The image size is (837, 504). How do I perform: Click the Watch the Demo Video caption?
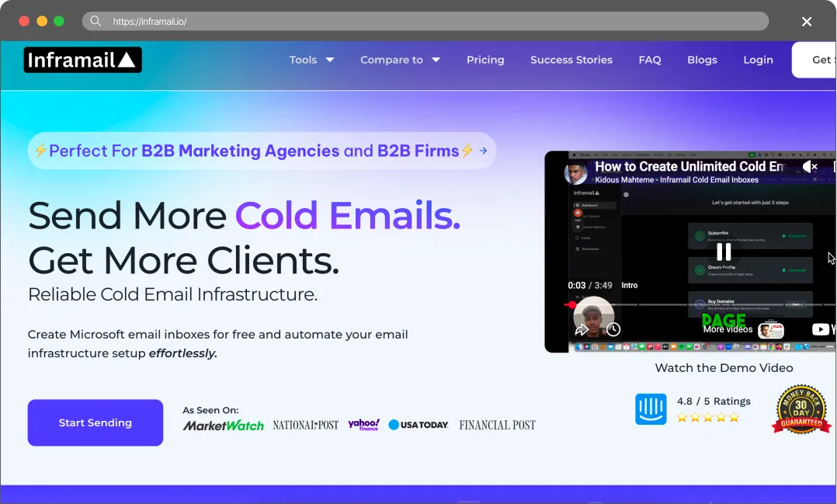click(724, 368)
